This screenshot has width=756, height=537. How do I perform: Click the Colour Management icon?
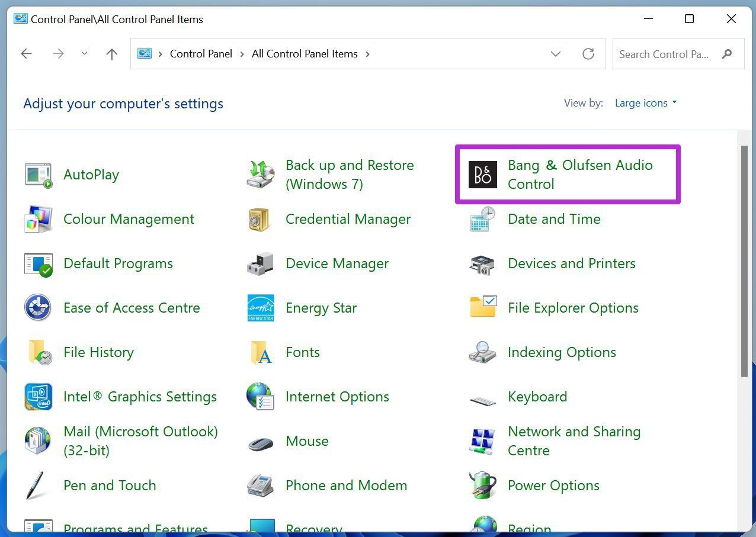point(39,219)
